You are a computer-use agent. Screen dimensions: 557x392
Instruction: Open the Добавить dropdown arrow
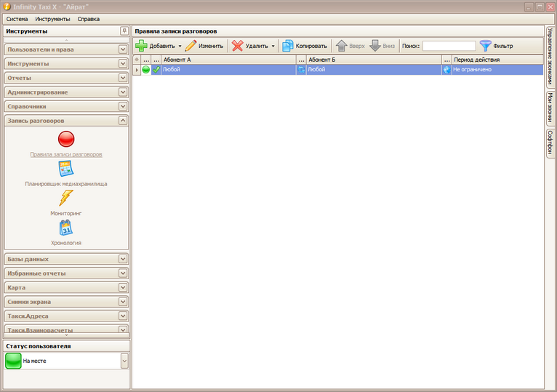[x=180, y=47]
